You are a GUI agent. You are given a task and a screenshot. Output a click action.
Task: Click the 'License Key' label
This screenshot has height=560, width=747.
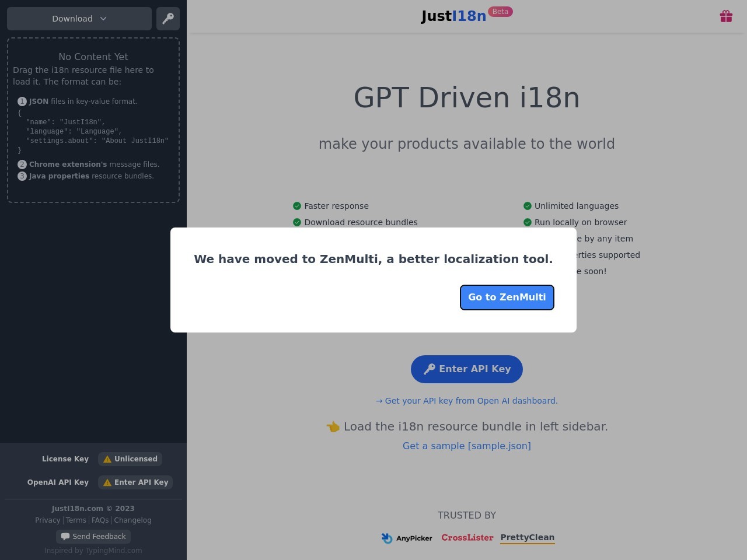[65, 459]
